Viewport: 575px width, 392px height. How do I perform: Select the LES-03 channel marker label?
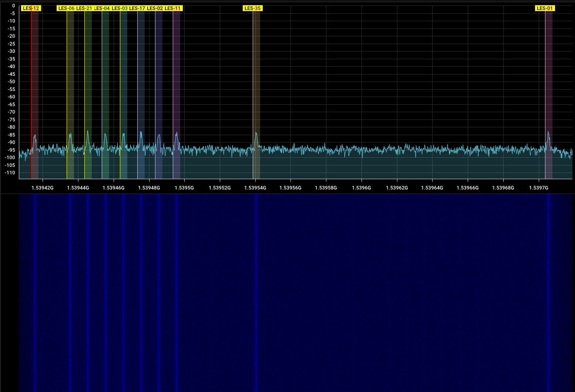[120, 8]
